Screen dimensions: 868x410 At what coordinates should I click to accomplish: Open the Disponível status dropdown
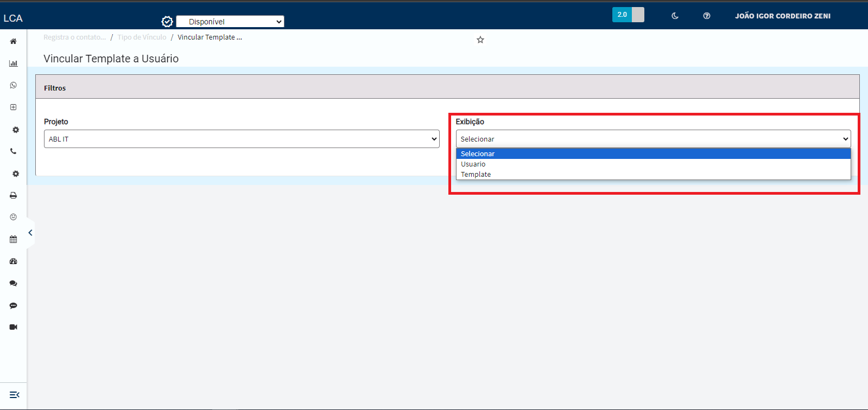point(230,22)
